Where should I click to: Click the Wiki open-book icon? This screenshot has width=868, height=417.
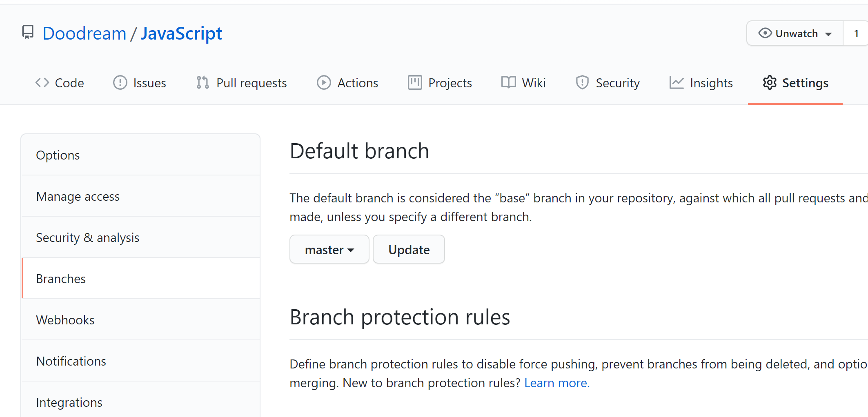(x=509, y=82)
